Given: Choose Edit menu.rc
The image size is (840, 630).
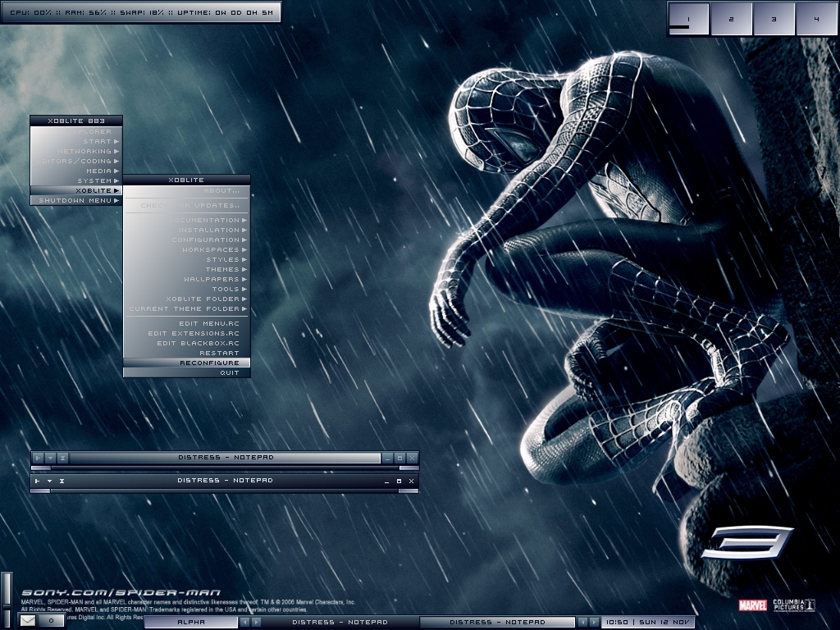Looking at the screenshot, I should pyautogui.click(x=186, y=323).
